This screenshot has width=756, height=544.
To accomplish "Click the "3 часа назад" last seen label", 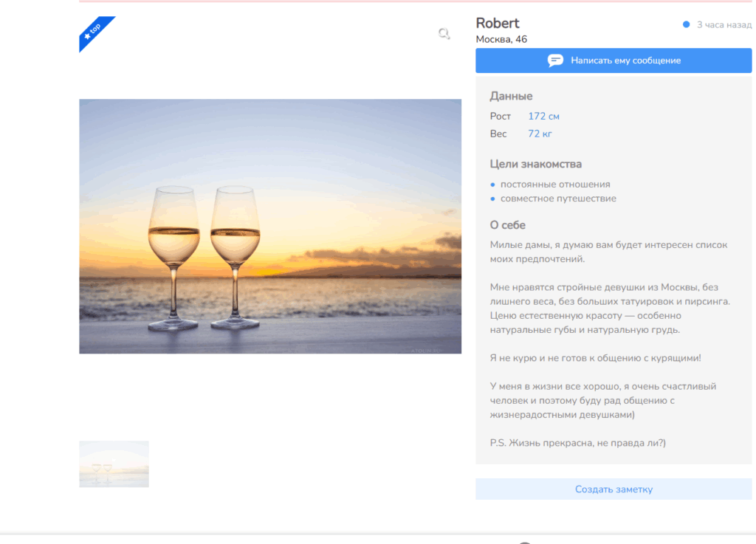I will click(x=724, y=25).
